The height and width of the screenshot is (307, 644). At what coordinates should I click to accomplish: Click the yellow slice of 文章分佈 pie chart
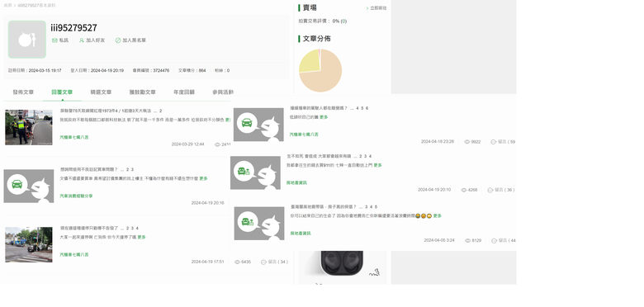point(310,62)
